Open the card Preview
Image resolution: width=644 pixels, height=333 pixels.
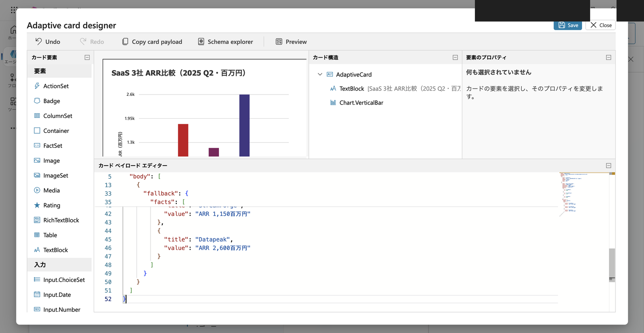pos(291,41)
